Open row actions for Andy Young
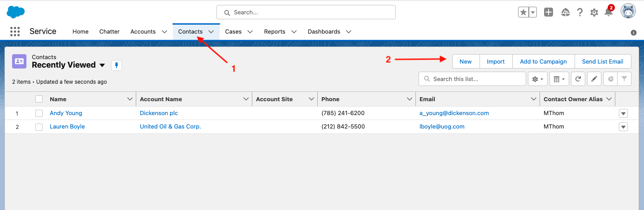This screenshot has height=210, width=644. [623, 113]
